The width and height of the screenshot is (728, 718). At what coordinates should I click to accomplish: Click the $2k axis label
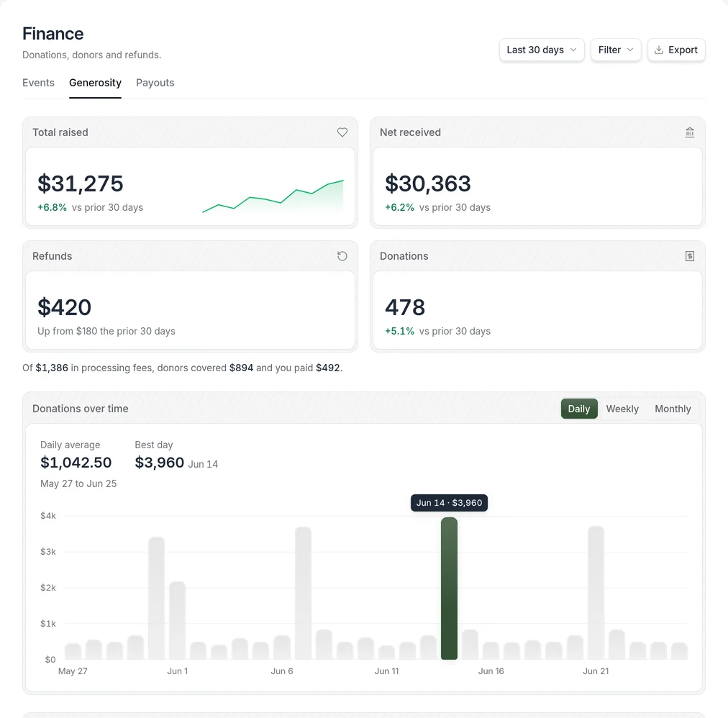[48, 588]
